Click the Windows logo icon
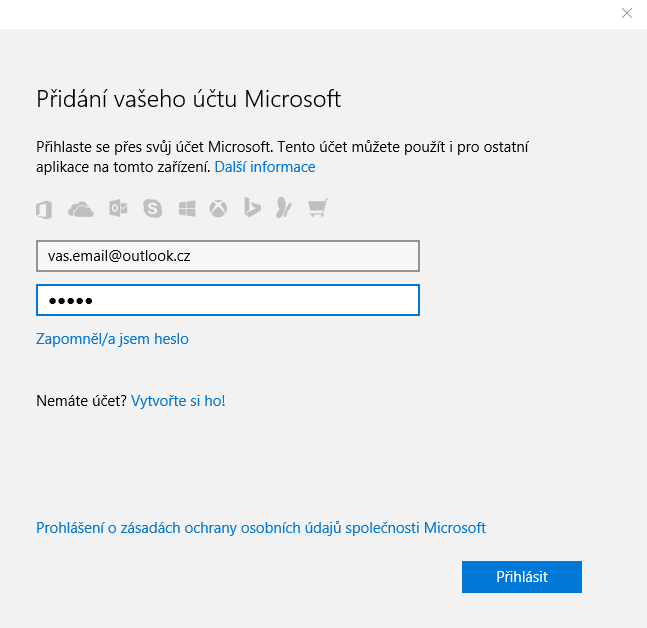The width and height of the screenshot is (647, 628). point(186,208)
